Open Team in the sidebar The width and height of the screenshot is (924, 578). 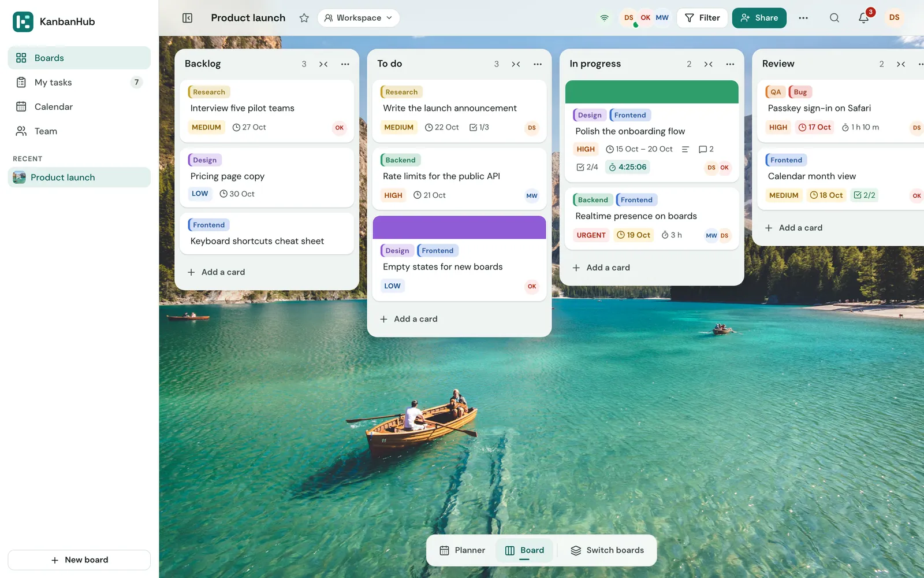tap(79, 131)
